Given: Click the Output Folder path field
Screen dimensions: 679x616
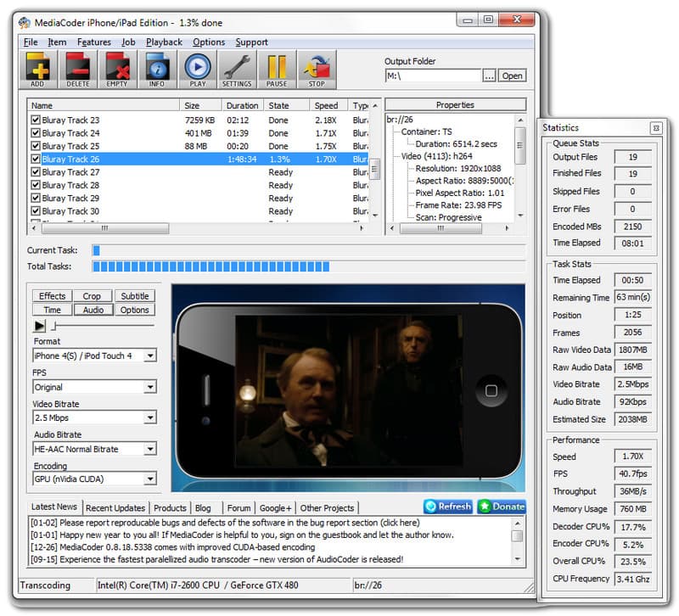Looking at the screenshot, I should pyautogui.click(x=432, y=76).
